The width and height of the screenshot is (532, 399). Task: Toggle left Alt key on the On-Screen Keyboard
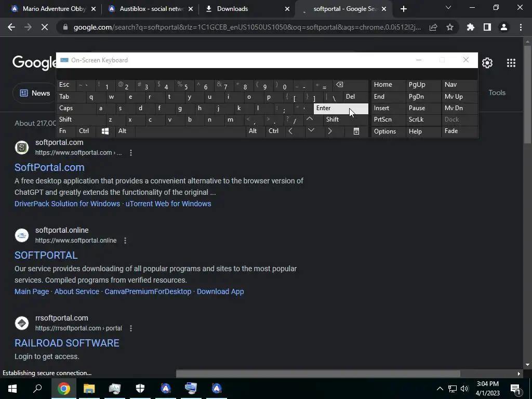125,131
